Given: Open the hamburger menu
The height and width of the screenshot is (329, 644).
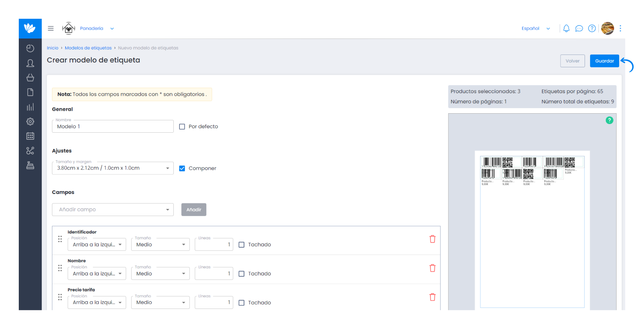Looking at the screenshot, I should coord(51,28).
